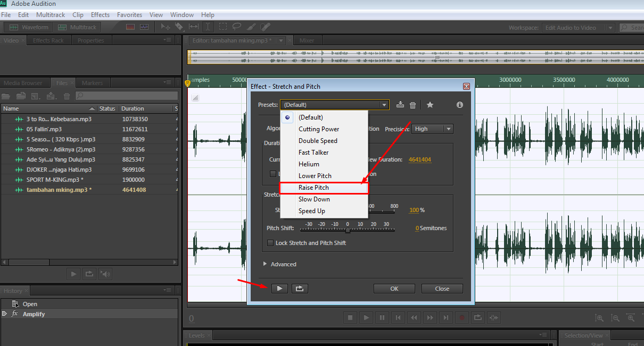Image resolution: width=644 pixels, height=346 pixels.
Task: Select the Lasso Selection tool
Action: (237, 27)
